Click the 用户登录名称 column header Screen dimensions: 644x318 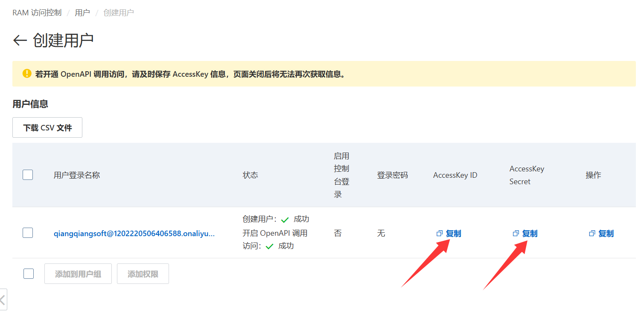(77, 175)
